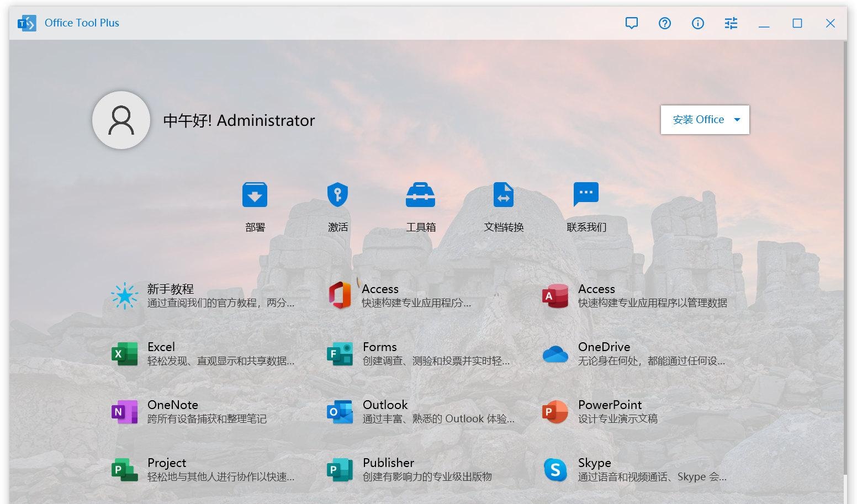This screenshot has height=504, width=857.
Task: Click the OneDrive cloud icon
Action: (x=556, y=354)
